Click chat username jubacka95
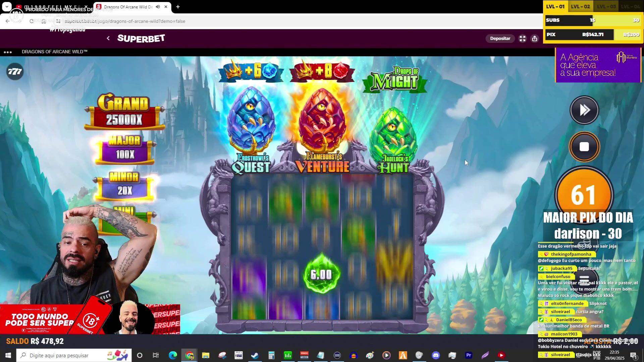644x362 pixels. click(561, 268)
